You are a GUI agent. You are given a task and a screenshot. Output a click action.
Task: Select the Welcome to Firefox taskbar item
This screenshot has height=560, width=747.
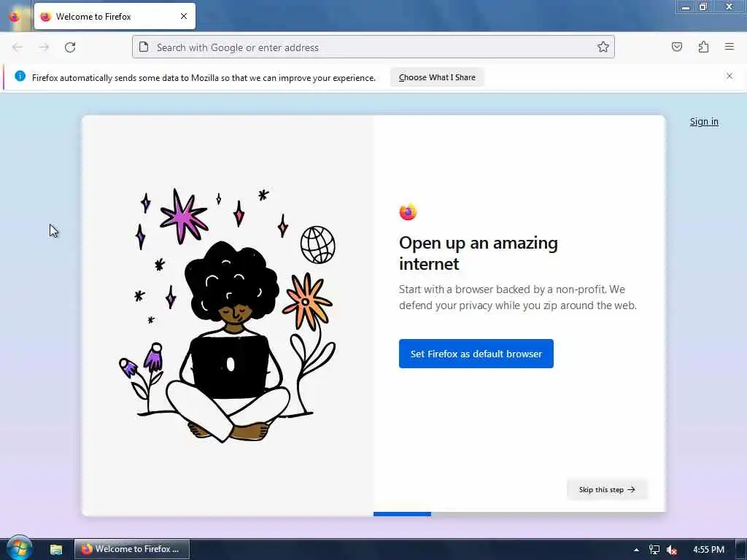132,549
